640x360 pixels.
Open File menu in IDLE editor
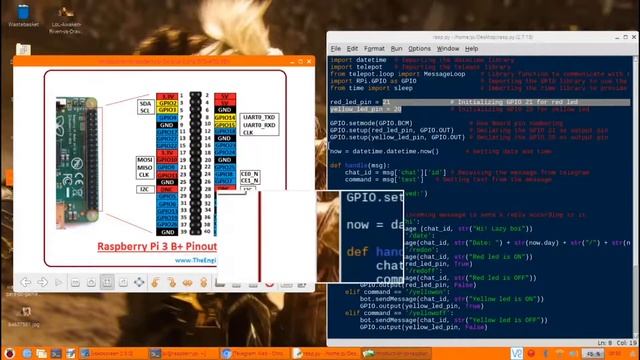pyautogui.click(x=336, y=49)
